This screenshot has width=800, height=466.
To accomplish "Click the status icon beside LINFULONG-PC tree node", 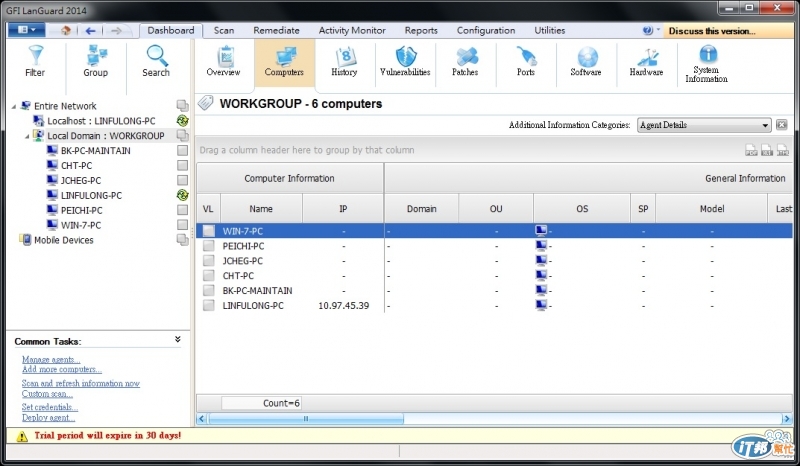I will (182, 195).
